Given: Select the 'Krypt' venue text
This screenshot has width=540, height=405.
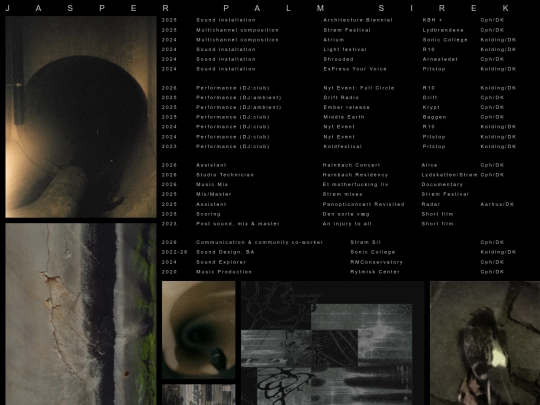Looking at the screenshot, I should [x=431, y=107].
